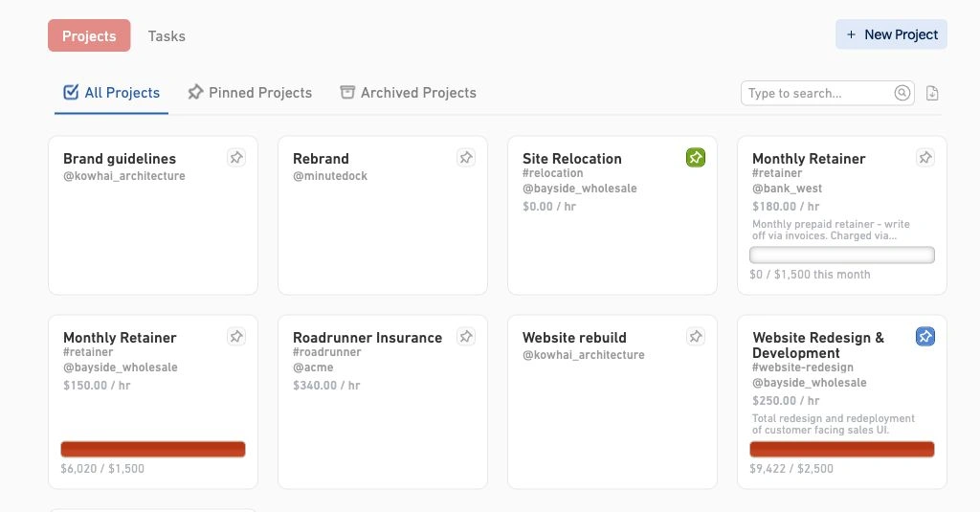Click the $9,422 / $2,500 budget bar
This screenshot has height=512, width=980.
[842, 449]
